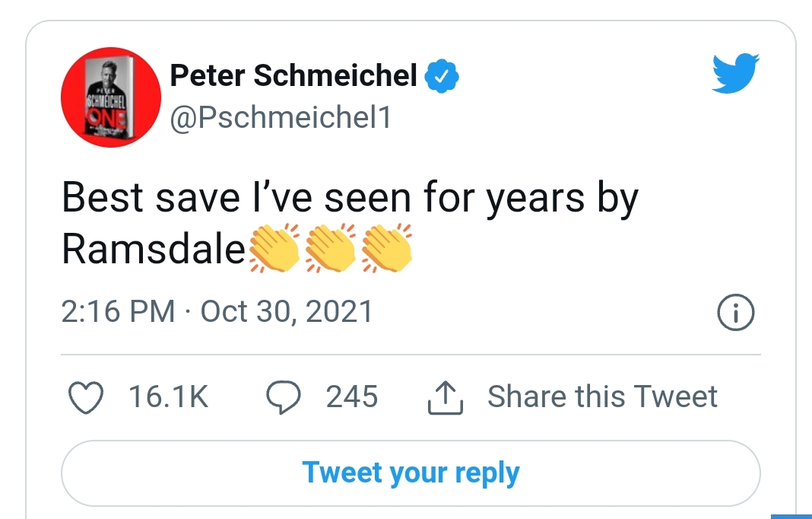Screen dimensions: 812x519
Task: Like the tweet with heart icon
Action: pos(85,398)
